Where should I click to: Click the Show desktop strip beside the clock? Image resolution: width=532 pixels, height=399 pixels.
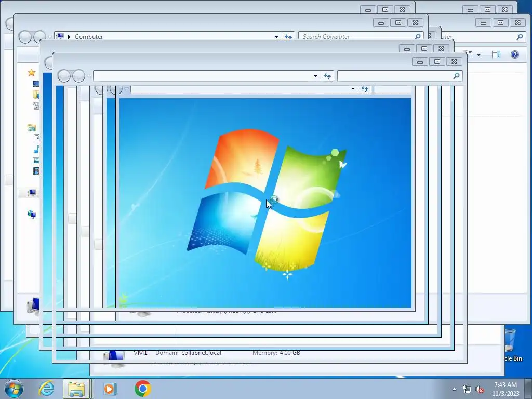[528, 389]
